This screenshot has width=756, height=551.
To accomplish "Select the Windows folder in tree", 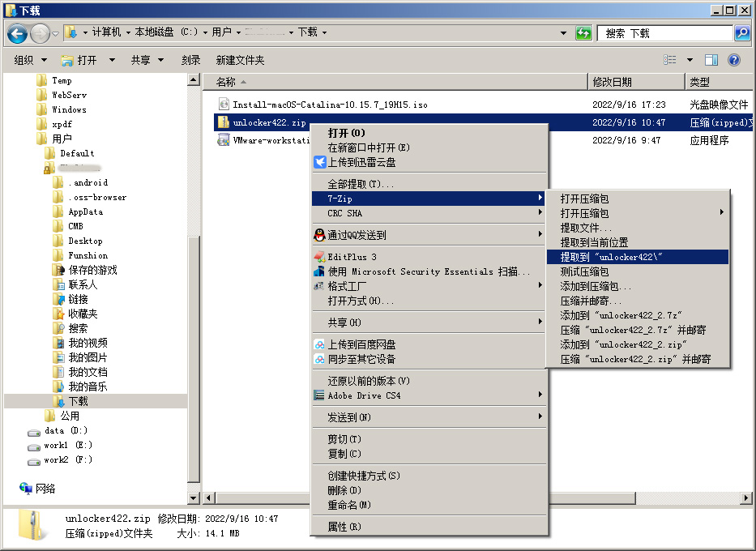I will tap(69, 109).
